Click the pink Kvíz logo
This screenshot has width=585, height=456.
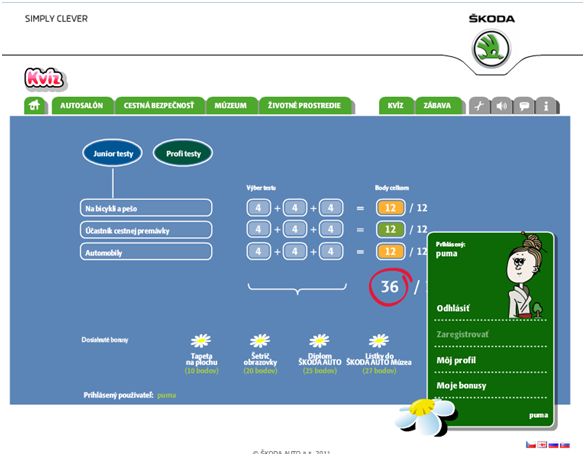point(44,79)
